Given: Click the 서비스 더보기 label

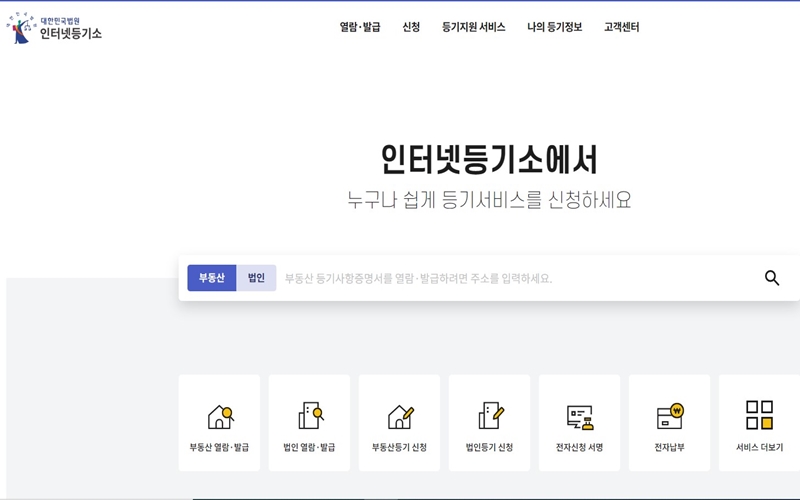Looking at the screenshot, I should [x=760, y=447].
